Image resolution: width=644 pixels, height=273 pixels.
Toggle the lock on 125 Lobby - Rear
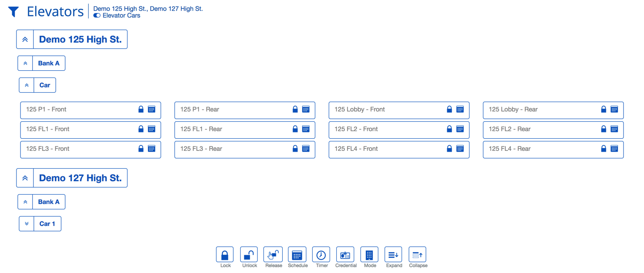pos(603,109)
